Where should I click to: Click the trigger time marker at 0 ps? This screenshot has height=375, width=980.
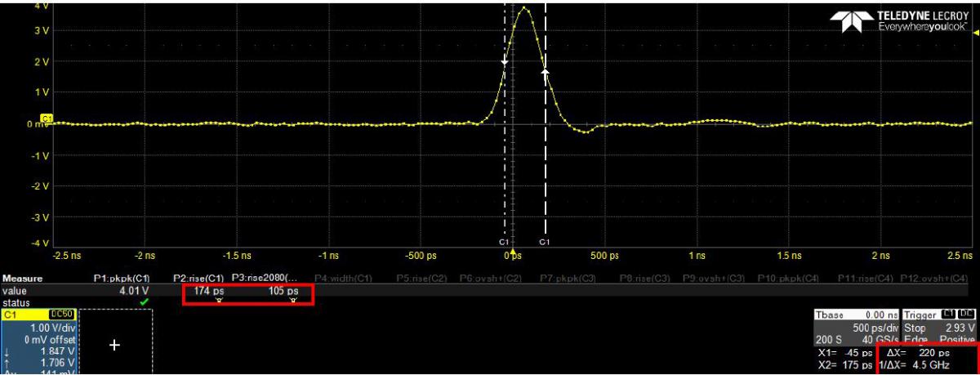513,248
